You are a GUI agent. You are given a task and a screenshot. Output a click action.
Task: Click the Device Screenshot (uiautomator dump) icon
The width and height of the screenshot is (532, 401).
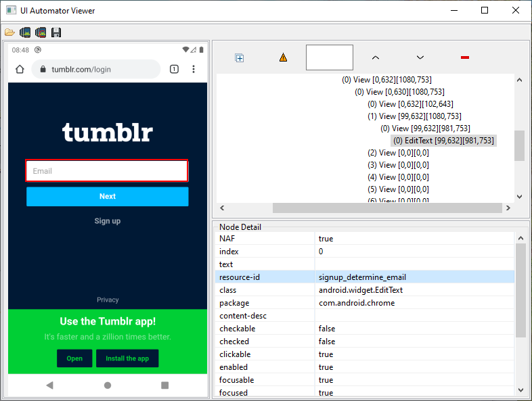click(25, 32)
